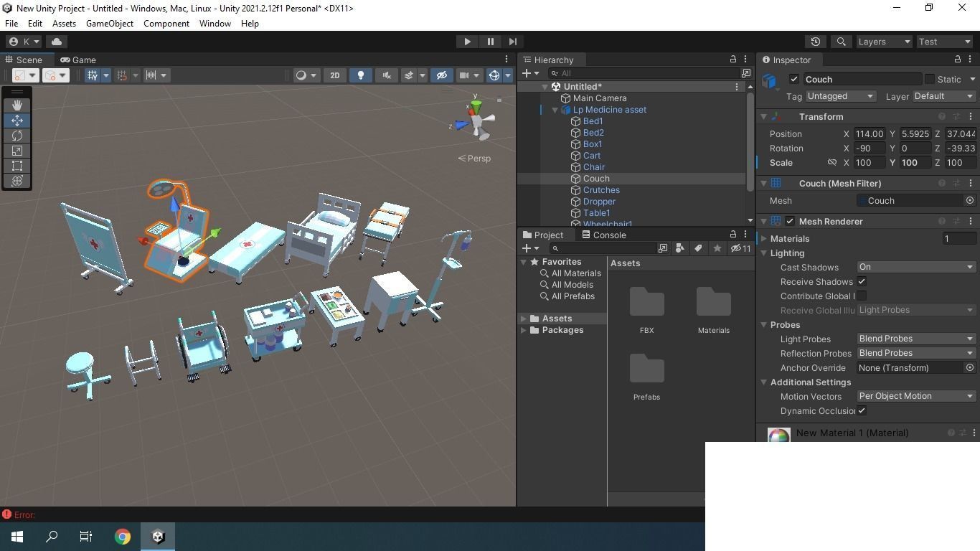
Task: Open the cloud services icon
Action: coord(57,42)
